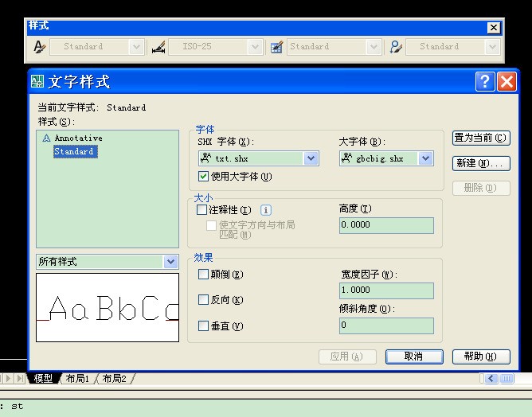Close the 样式 toolbar window
Image resolution: width=532 pixels, height=417 pixels.
[494, 28]
